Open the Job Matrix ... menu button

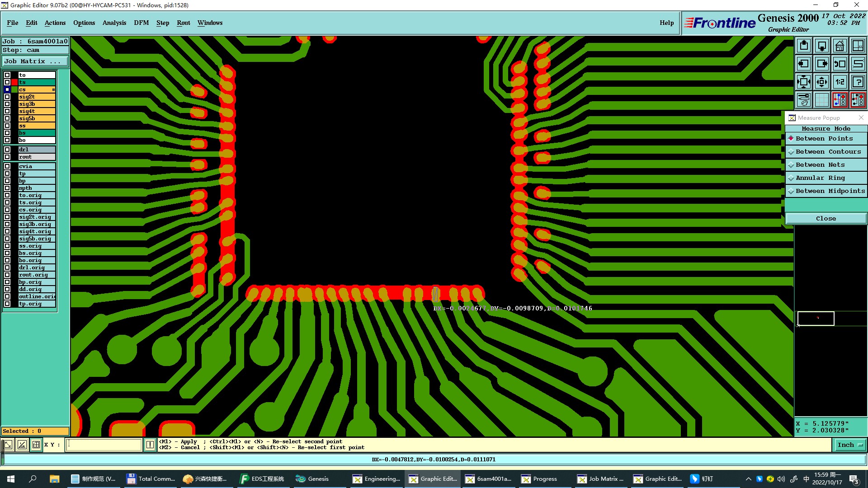[35, 61]
